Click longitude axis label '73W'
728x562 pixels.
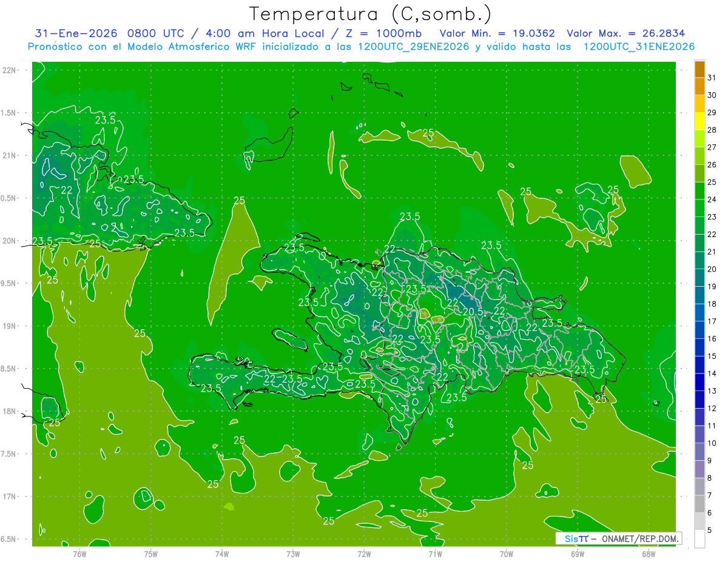(x=293, y=554)
